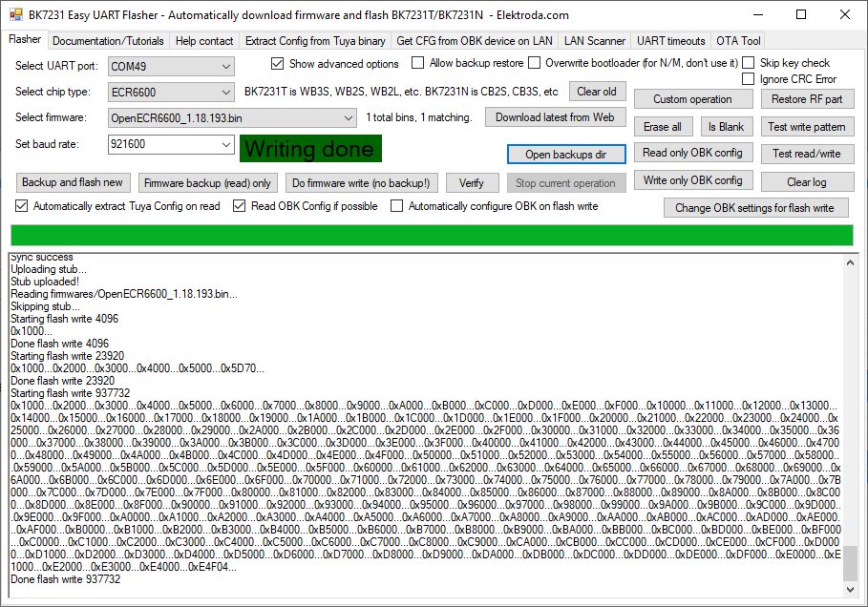Switch to LAN Scanner tab
This screenshot has height=607, width=868.
[x=595, y=41]
